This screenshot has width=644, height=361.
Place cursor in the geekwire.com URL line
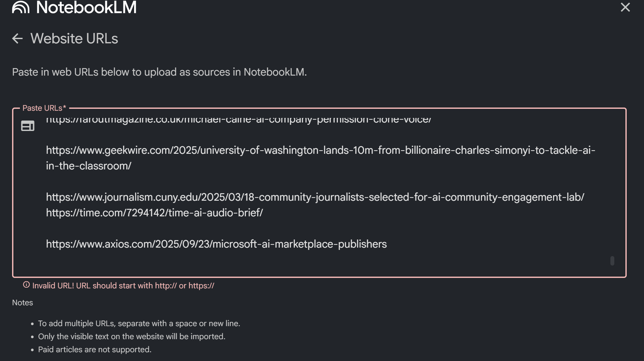click(x=320, y=150)
